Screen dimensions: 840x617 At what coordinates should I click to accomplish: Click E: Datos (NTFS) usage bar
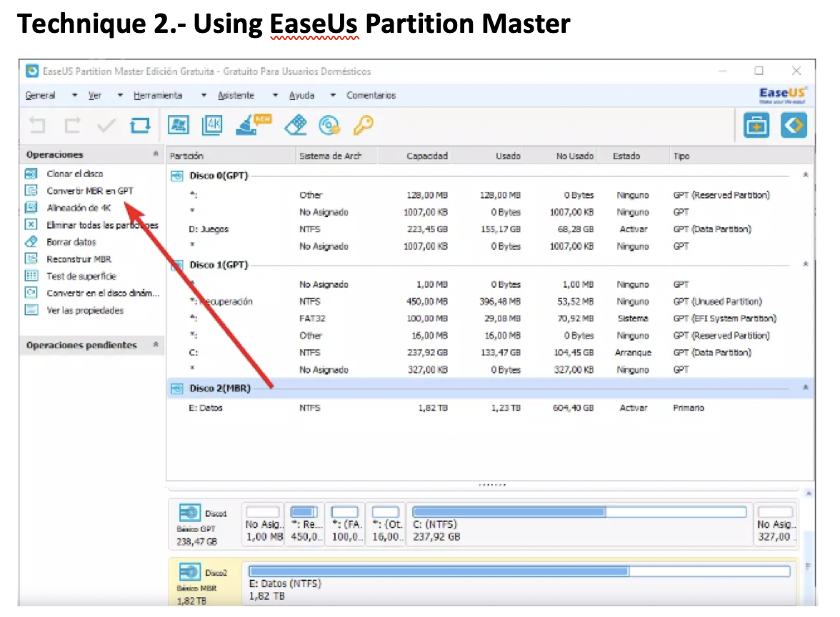(519, 571)
